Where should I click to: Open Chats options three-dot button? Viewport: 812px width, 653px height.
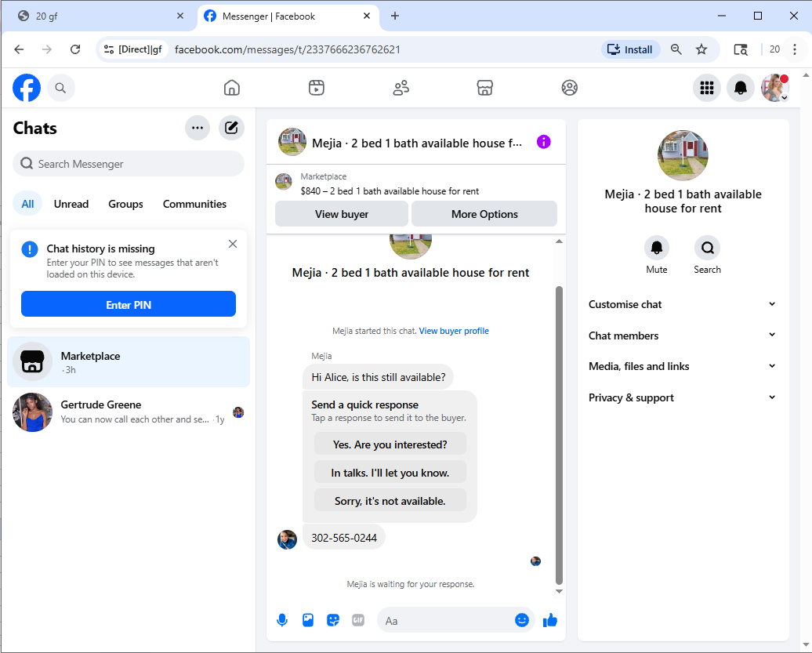pos(198,128)
